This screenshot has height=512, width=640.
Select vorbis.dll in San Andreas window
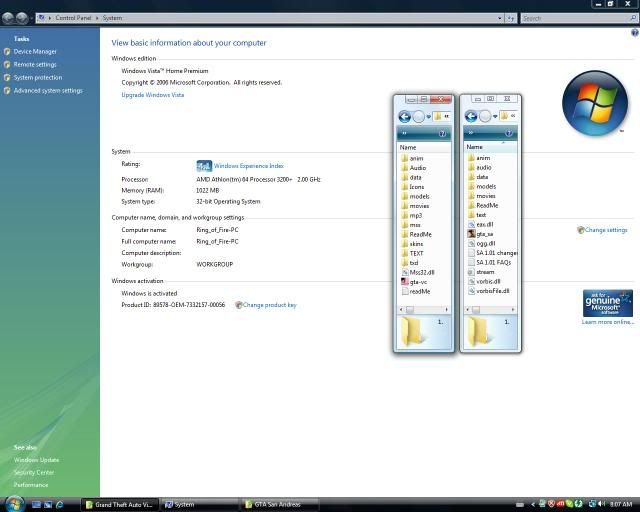tap(484, 281)
